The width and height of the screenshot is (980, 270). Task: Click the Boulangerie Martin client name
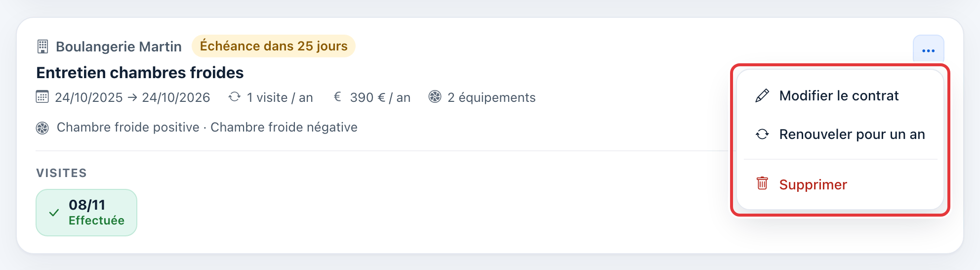[x=119, y=46]
